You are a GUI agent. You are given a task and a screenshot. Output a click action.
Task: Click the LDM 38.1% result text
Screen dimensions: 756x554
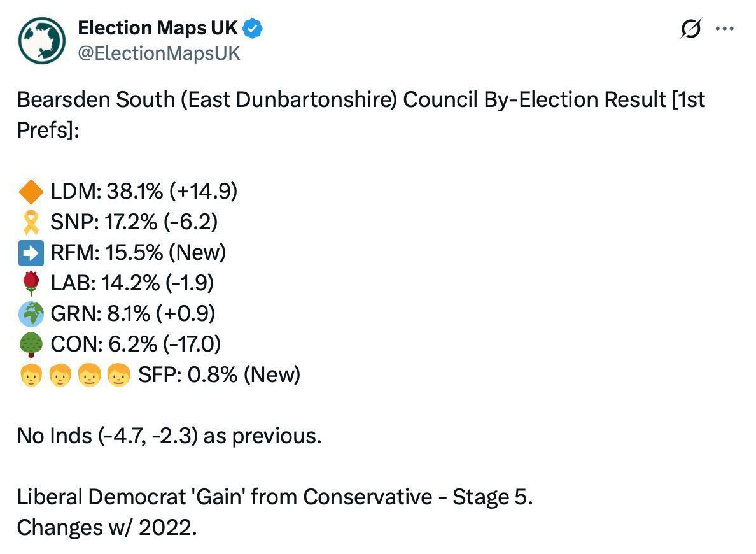[x=143, y=192]
